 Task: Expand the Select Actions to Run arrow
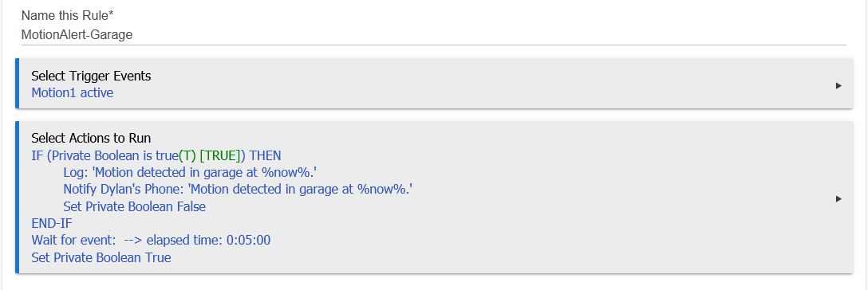[x=838, y=199]
